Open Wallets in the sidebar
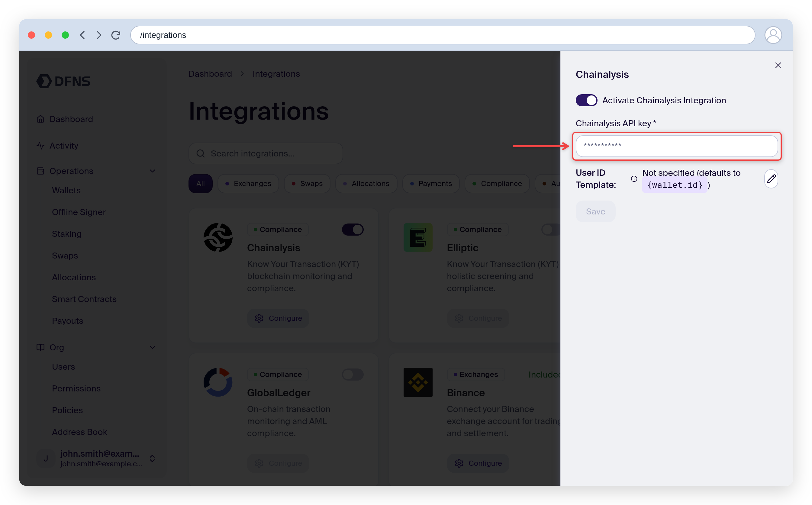 tap(66, 190)
